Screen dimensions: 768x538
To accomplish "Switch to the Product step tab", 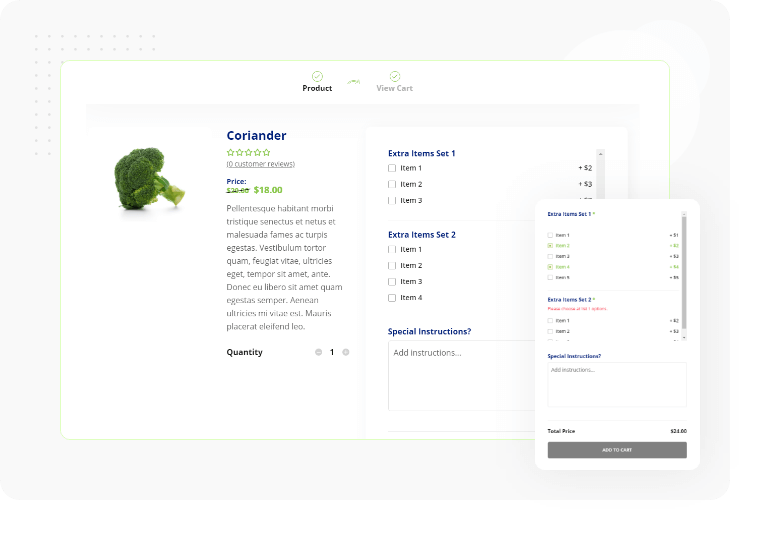I will tap(317, 88).
